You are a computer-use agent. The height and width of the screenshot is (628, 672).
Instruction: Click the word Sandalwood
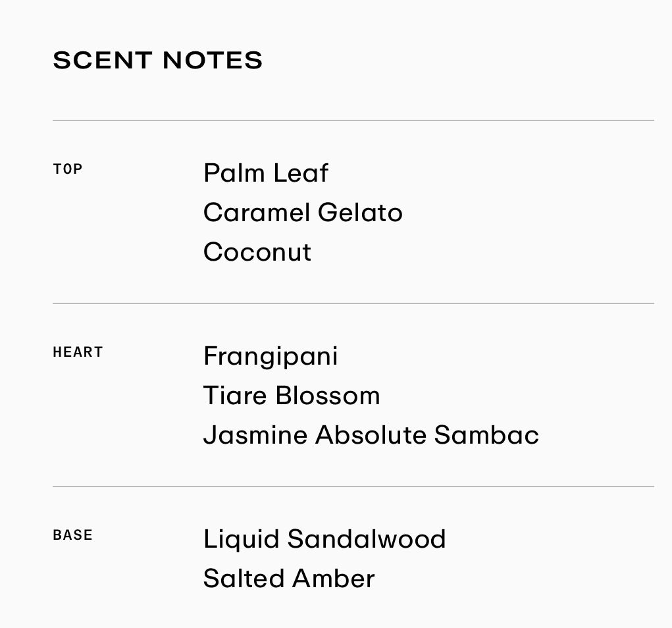367,539
